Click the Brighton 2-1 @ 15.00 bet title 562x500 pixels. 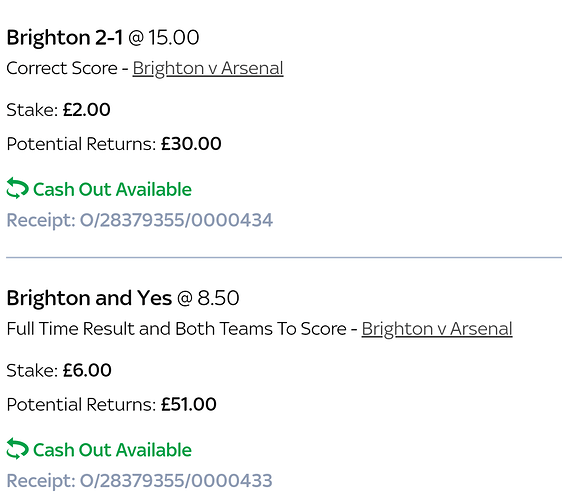coord(103,38)
